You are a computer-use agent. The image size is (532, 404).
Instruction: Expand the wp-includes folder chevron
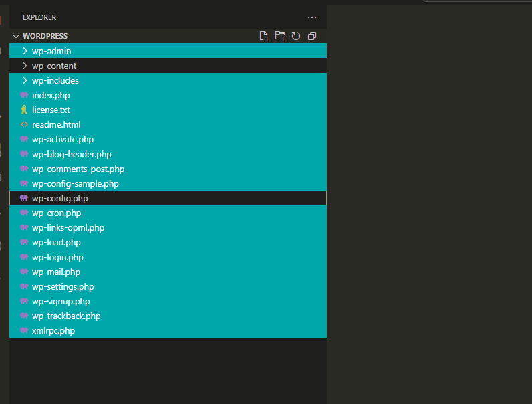point(25,80)
